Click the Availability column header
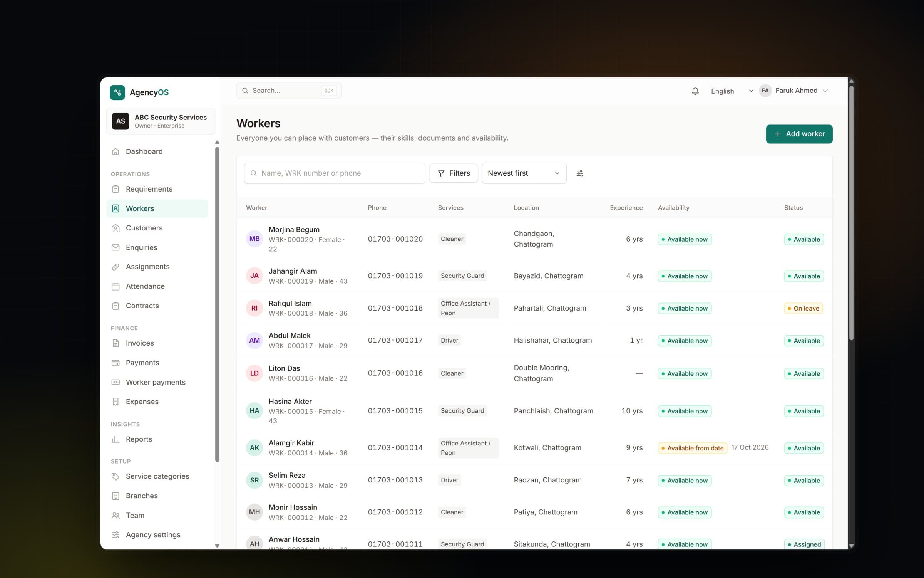Viewport: 924px width, 578px height. pos(673,208)
